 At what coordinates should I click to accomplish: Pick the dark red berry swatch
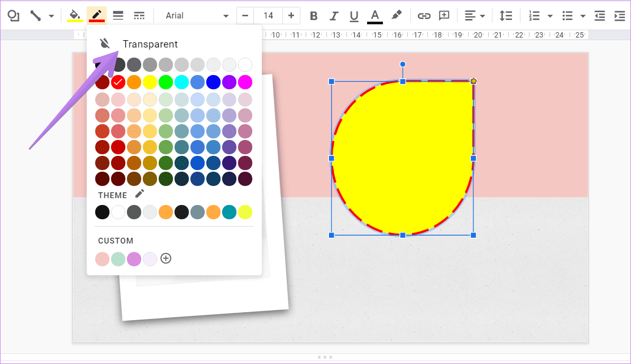pyautogui.click(x=102, y=82)
